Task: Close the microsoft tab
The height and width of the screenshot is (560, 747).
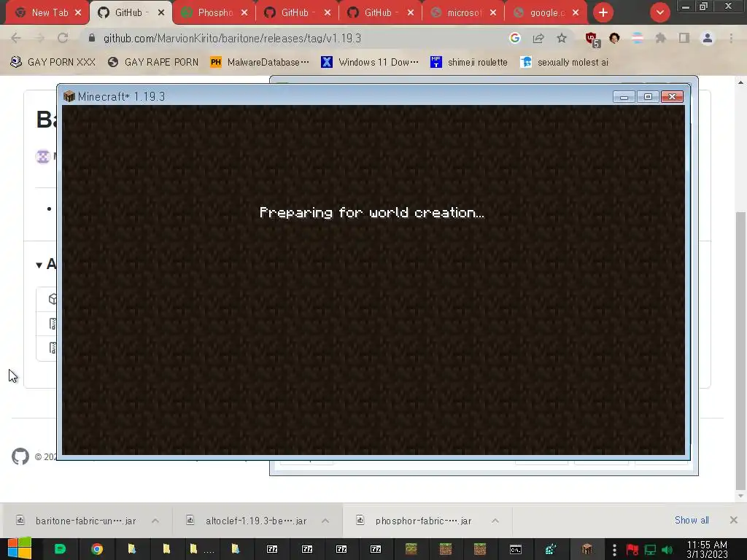Action: coord(493,13)
